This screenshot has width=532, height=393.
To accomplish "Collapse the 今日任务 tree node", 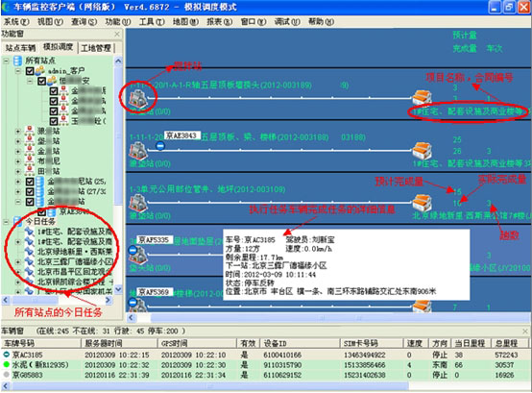I will (x=6, y=222).
